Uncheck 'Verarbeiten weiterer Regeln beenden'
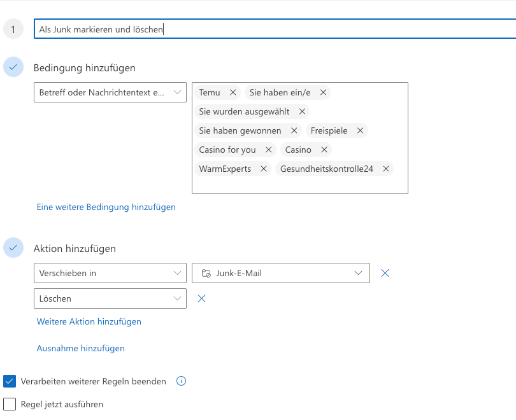 (x=10, y=381)
